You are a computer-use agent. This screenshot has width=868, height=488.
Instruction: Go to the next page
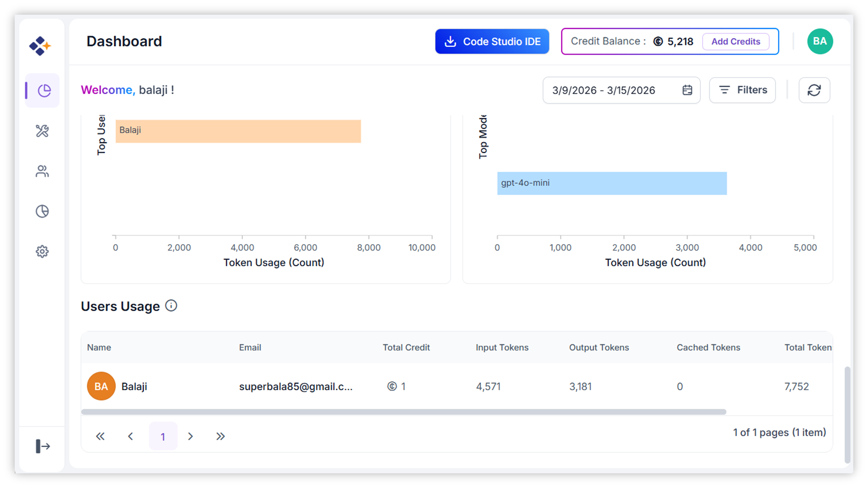point(191,436)
